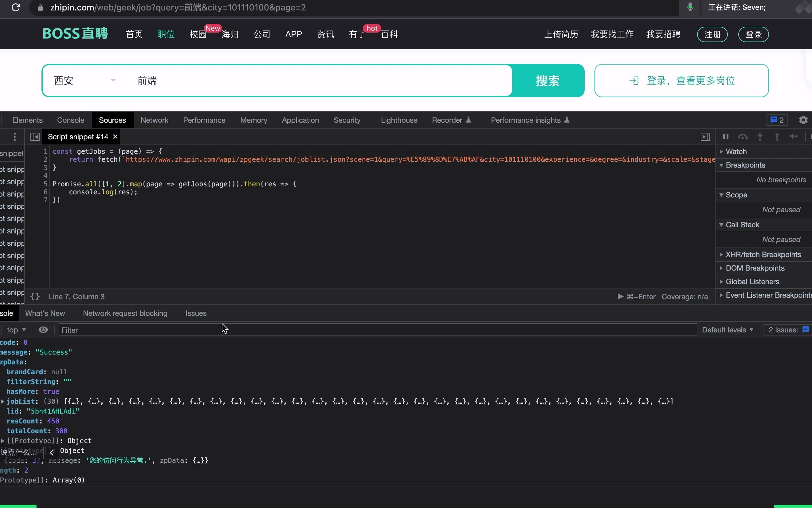Pause script execution
Image resolution: width=812 pixels, height=508 pixels.
(x=725, y=137)
